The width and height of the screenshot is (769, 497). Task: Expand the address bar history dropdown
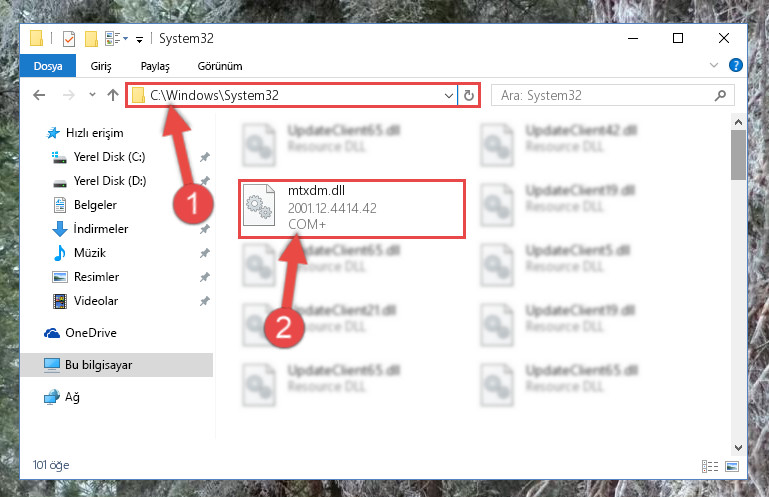tap(448, 95)
